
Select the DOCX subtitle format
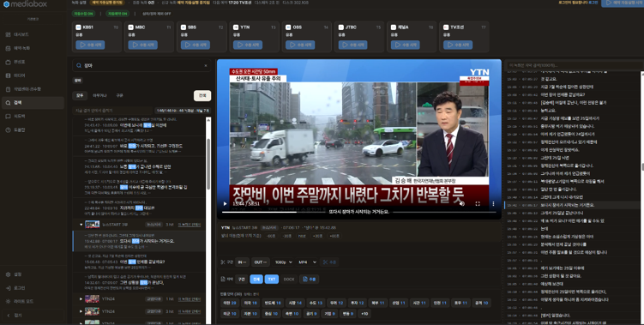point(289,280)
